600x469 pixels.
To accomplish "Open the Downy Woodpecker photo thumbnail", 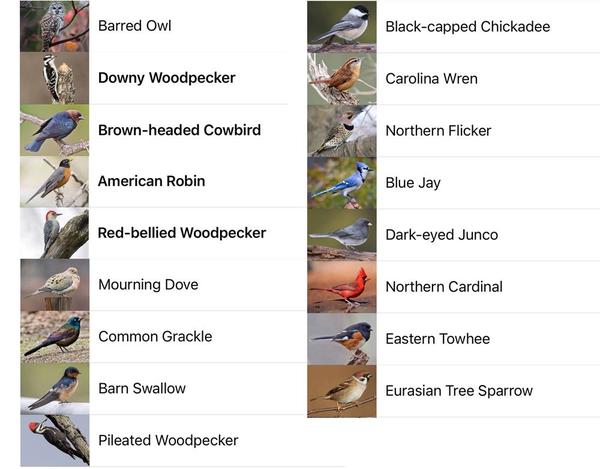I will point(54,78).
